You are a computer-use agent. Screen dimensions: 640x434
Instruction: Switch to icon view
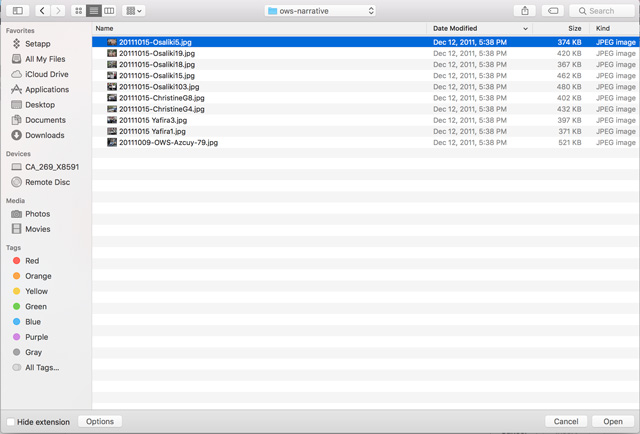79,11
